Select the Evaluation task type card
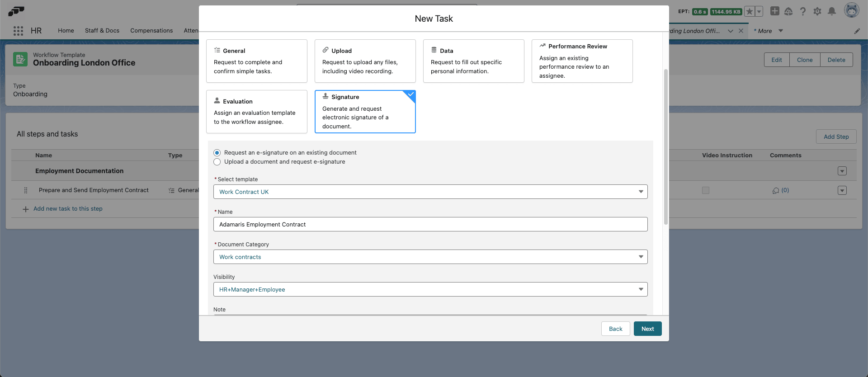868x377 pixels. (256, 112)
